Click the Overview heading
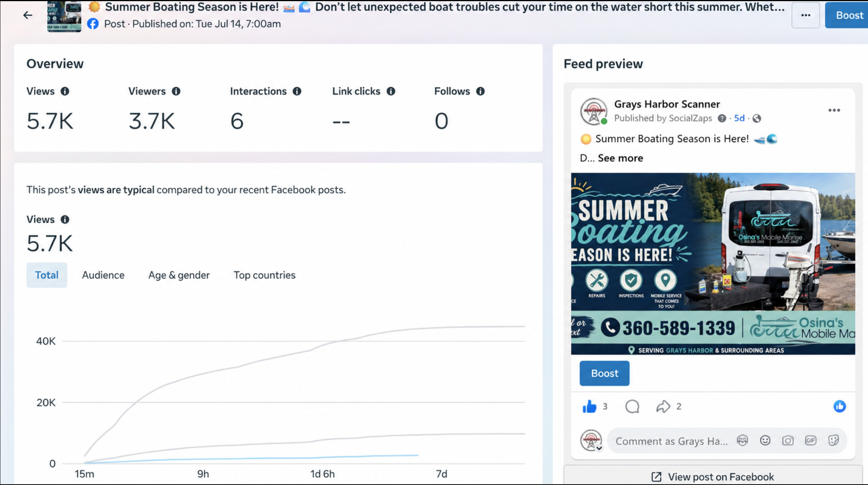868x485 pixels. pos(55,64)
